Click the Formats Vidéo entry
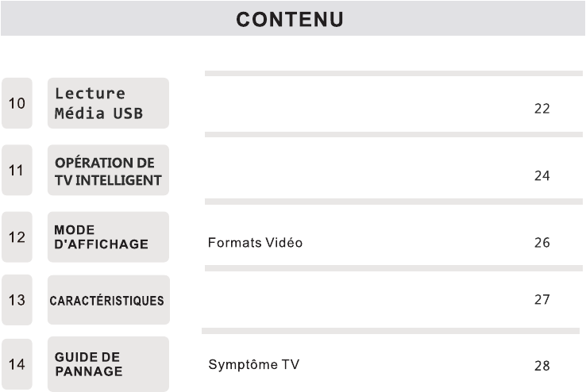The height and width of the screenshot is (392, 586). [255, 243]
